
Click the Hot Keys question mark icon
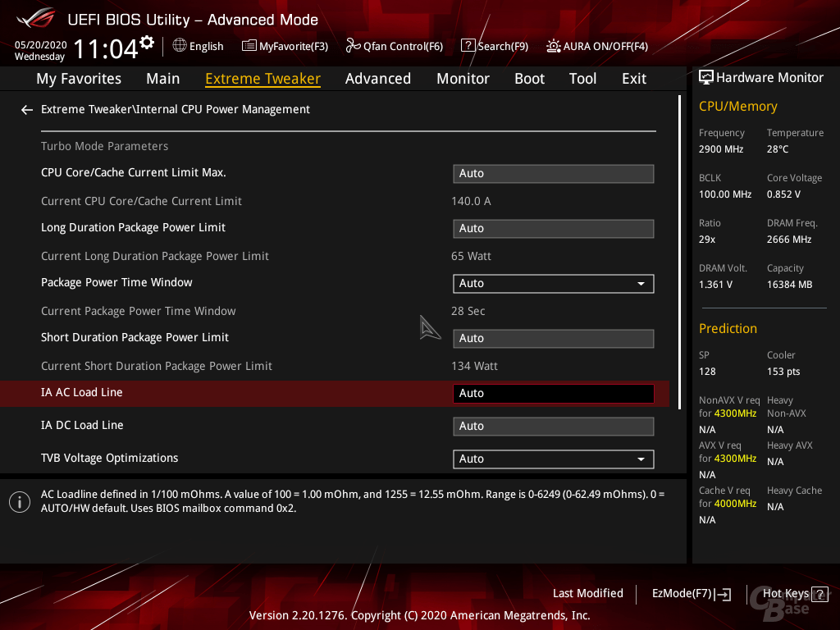point(820,594)
